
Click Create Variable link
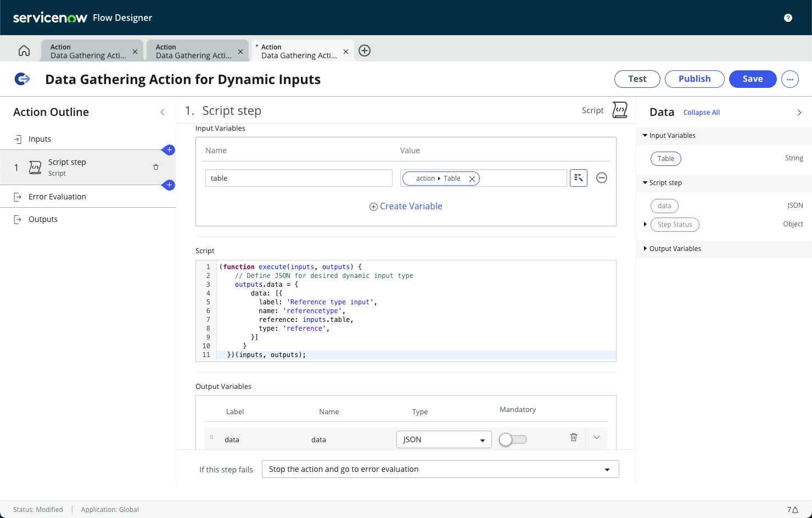point(406,207)
